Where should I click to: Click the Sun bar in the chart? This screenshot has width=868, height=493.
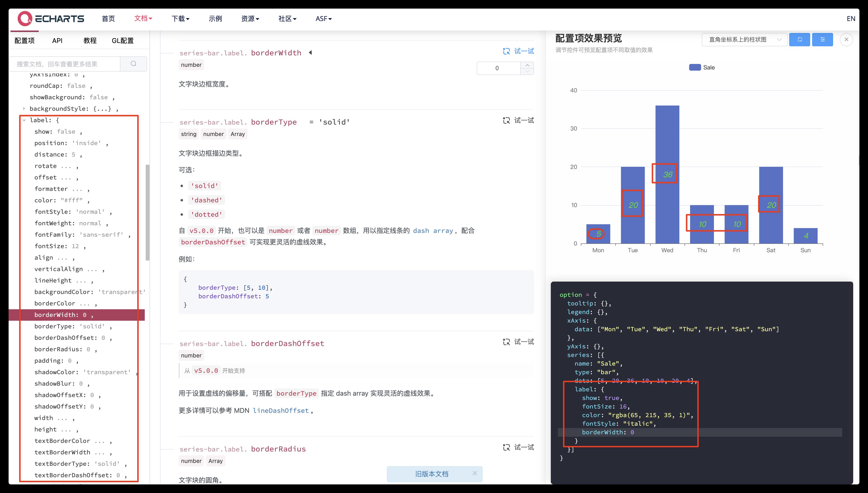click(x=805, y=236)
